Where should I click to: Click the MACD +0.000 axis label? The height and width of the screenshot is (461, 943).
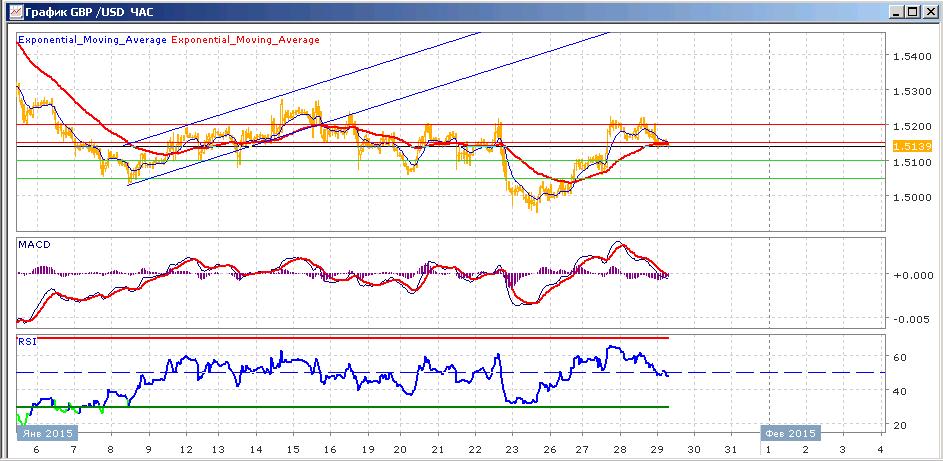click(912, 274)
